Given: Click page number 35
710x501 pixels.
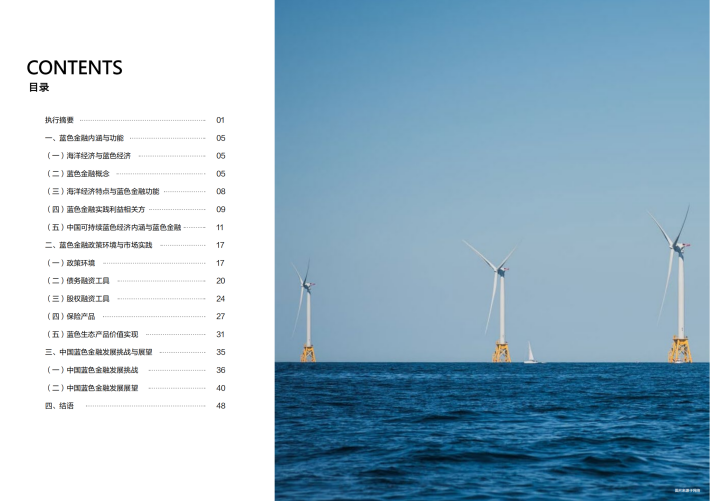Looking at the screenshot, I should pyautogui.click(x=221, y=352).
